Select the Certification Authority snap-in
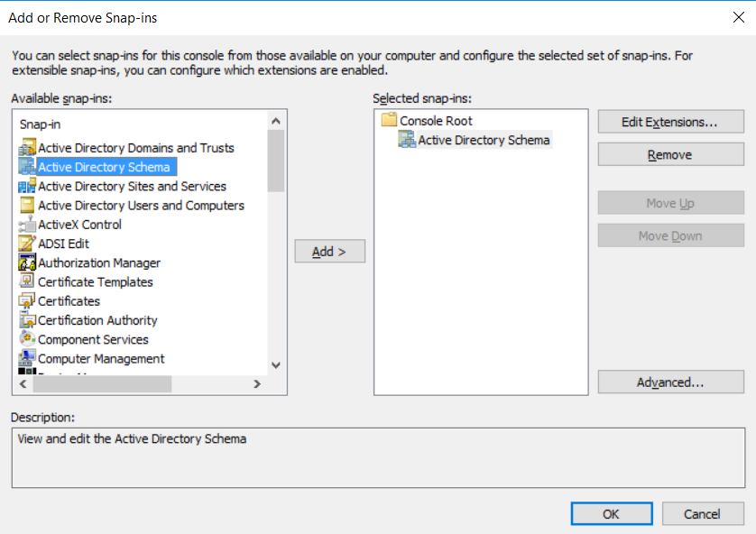The image size is (756, 534). point(97,319)
